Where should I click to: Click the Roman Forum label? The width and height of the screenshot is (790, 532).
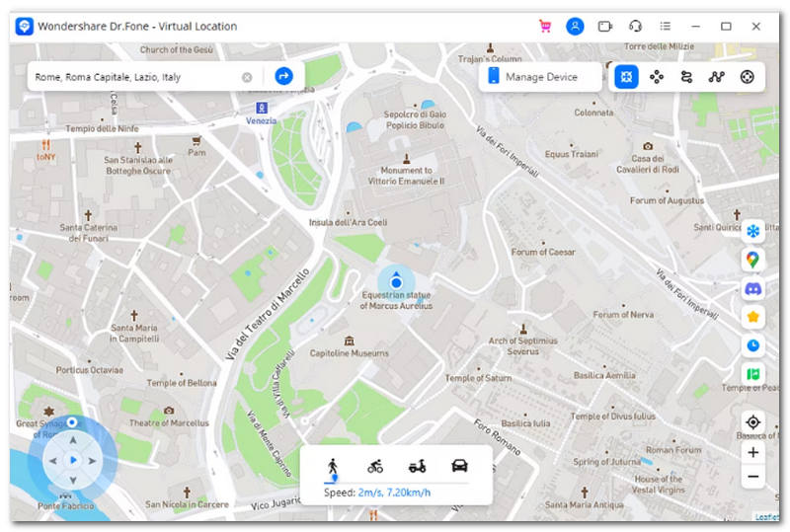(x=673, y=450)
